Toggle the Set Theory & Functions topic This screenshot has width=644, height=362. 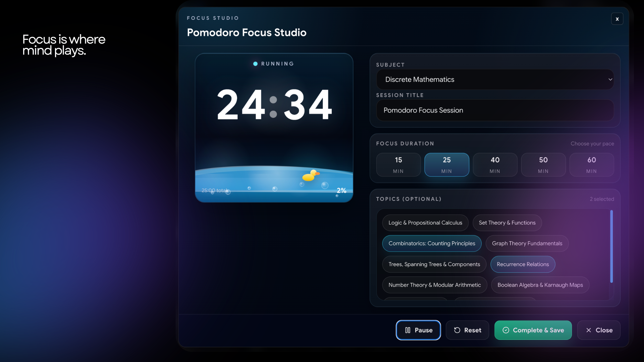[507, 223]
